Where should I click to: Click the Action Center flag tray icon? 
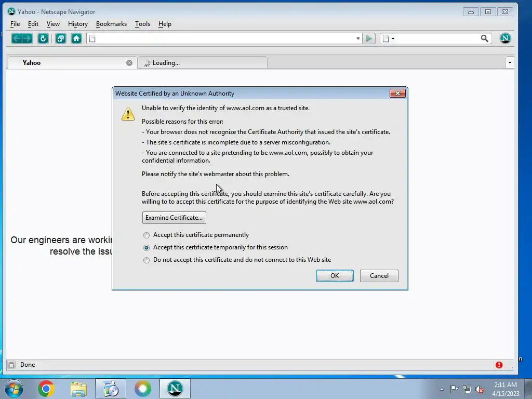point(454,389)
